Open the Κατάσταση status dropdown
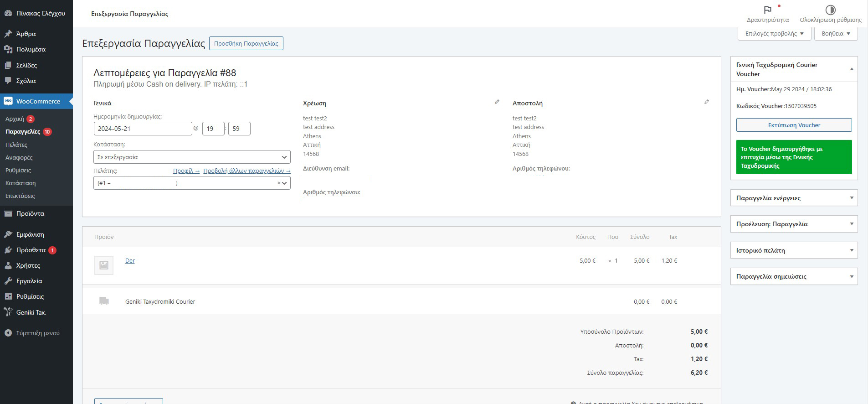The height and width of the screenshot is (404, 868). click(191, 157)
